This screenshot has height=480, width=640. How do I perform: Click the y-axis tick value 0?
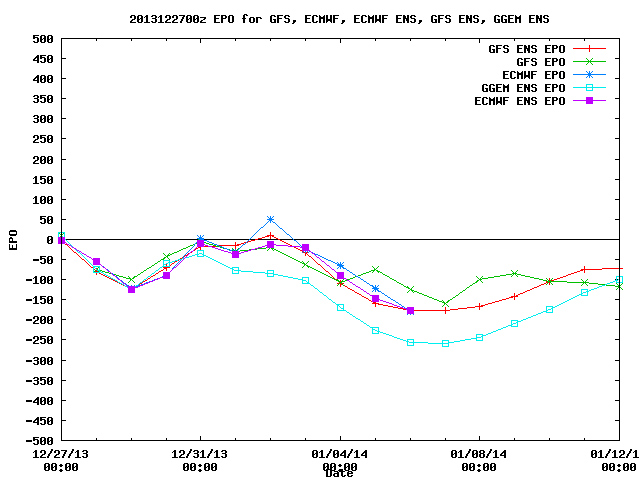(50, 240)
